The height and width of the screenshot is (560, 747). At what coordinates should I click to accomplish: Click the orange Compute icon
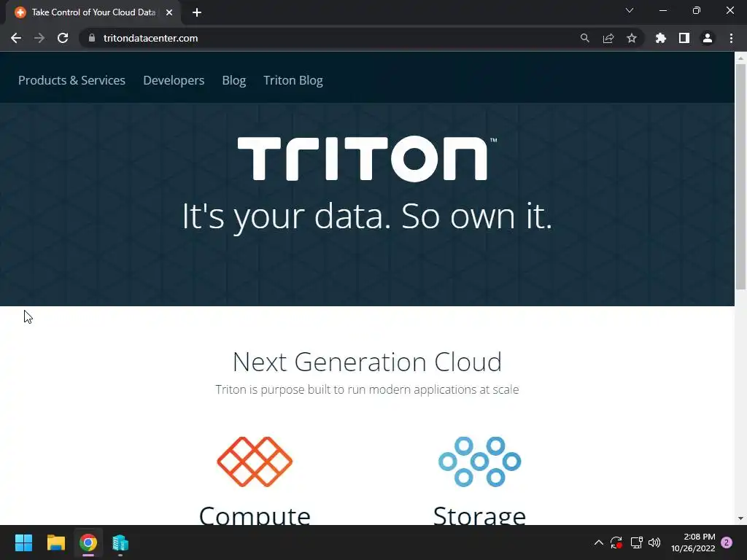pos(255,462)
